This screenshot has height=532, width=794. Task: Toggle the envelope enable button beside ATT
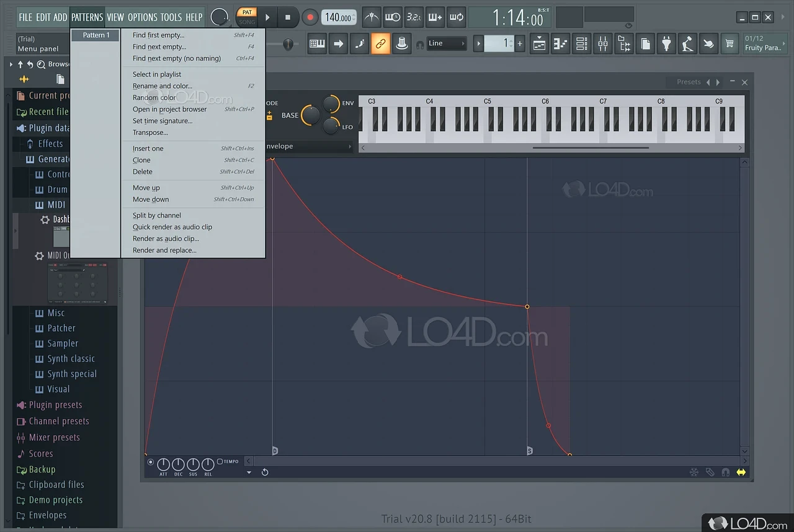coord(150,462)
